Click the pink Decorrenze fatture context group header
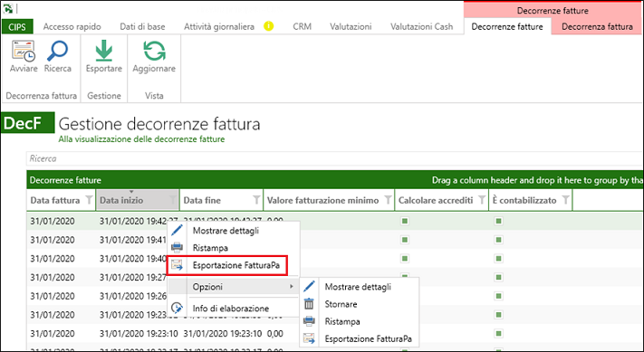The image size is (644, 352). click(x=553, y=10)
